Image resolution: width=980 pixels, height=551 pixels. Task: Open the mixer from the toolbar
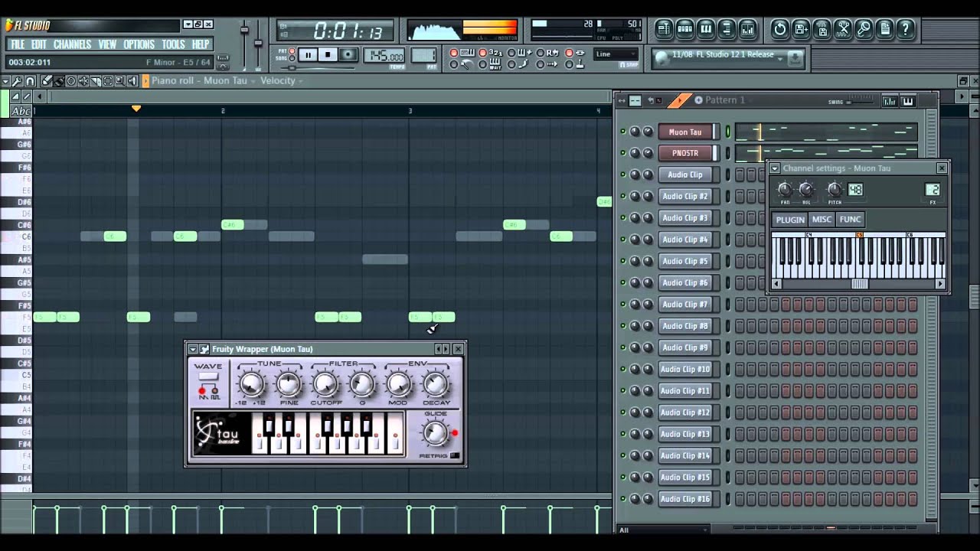tap(748, 29)
